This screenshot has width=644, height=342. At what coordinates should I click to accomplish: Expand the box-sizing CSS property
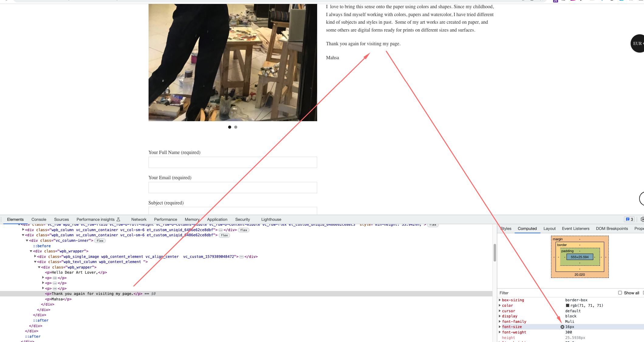(x=500, y=300)
